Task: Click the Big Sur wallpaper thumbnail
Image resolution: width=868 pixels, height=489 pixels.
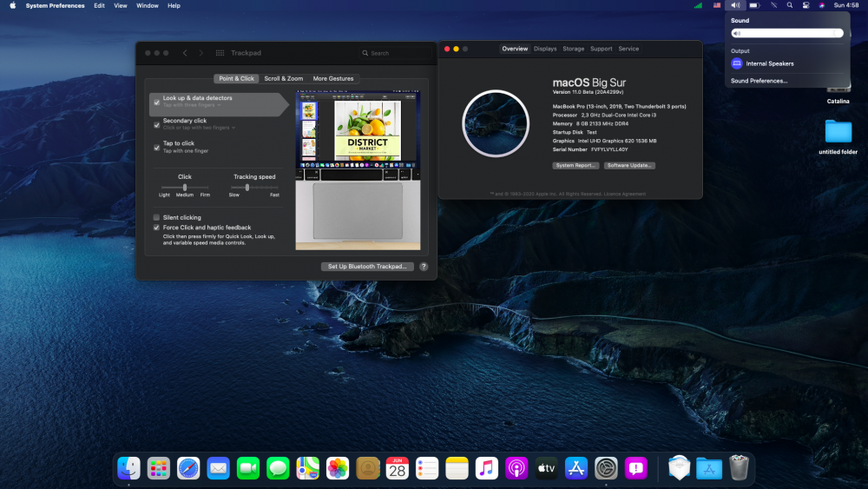Action: pos(496,123)
